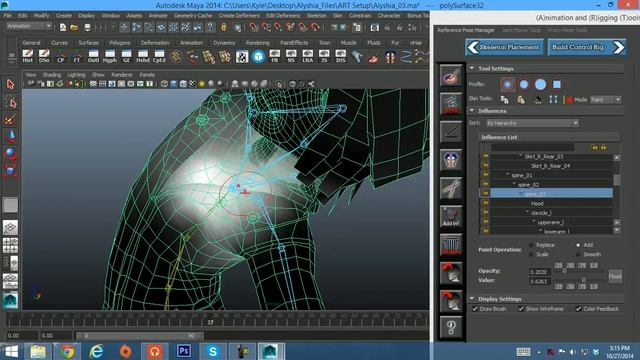Screen dimensions: 640x360
Task: Toggle lock icon beside Hood influence
Action: [485, 203]
